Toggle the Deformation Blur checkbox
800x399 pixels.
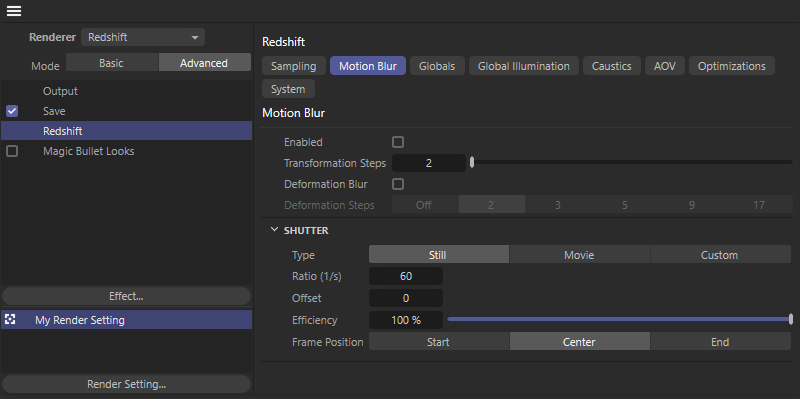tap(398, 184)
